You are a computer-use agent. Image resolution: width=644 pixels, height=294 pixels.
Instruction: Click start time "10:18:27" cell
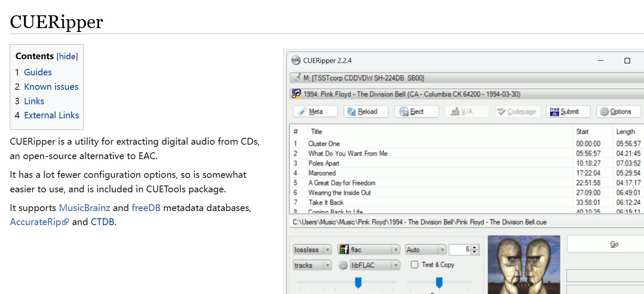pos(588,163)
